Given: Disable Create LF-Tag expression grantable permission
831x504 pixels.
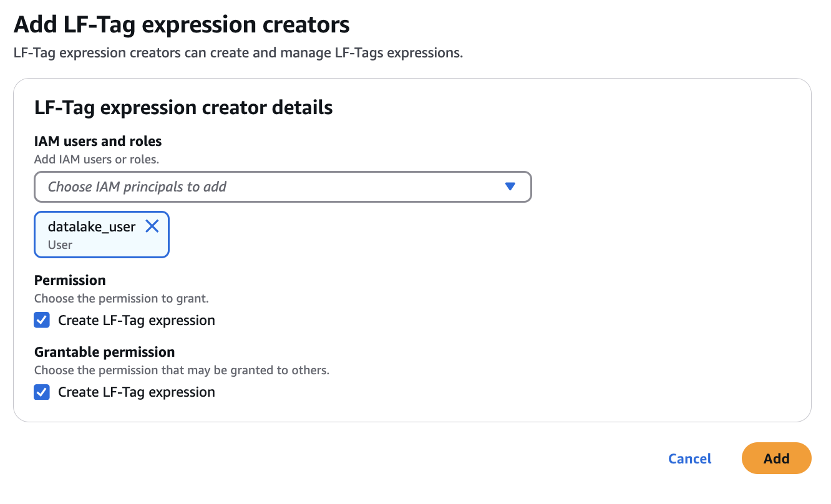Looking at the screenshot, I should point(41,392).
